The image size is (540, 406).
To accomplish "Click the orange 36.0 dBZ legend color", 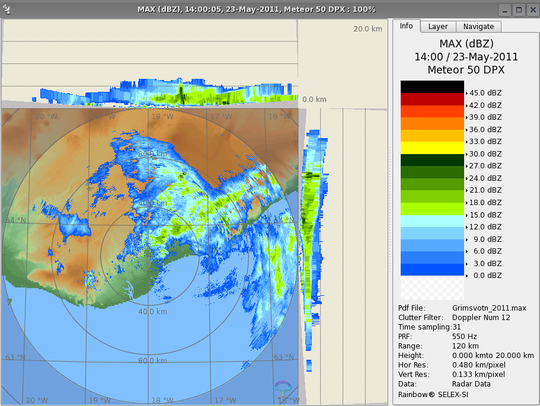I will tap(432, 124).
